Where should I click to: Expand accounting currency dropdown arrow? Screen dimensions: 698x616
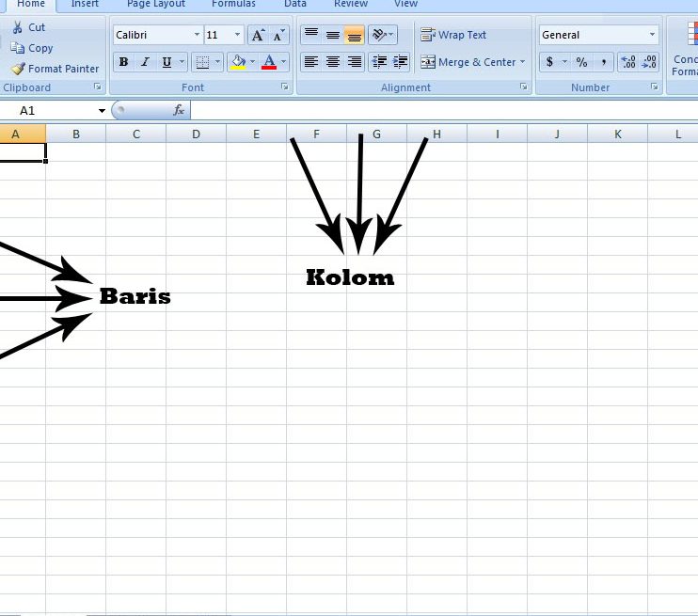(x=564, y=62)
